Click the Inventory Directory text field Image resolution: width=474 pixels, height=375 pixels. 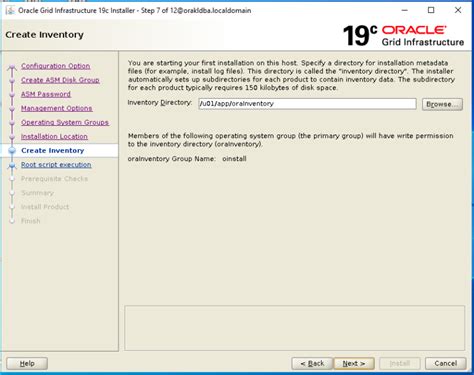coord(307,104)
